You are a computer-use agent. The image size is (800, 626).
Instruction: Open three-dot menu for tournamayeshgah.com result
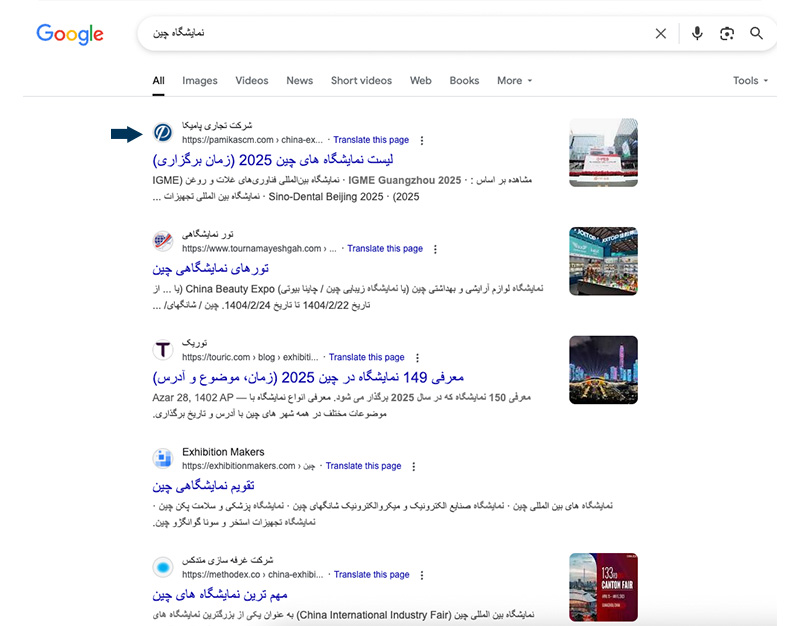435,249
